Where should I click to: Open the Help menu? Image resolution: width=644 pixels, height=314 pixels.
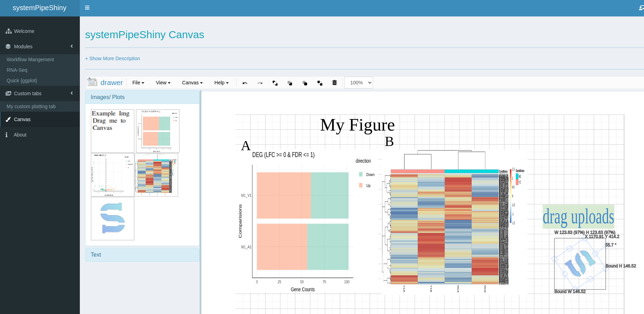tap(221, 83)
